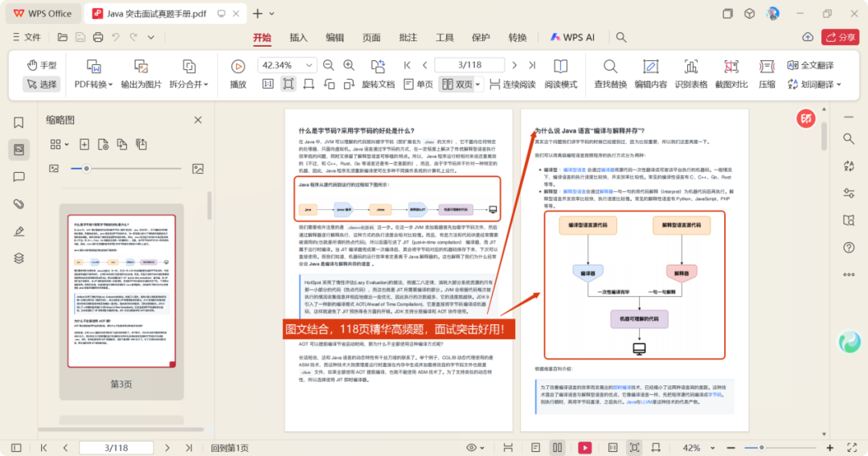
Task: Select fit-width view in ribbon
Action: coord(309,84)
